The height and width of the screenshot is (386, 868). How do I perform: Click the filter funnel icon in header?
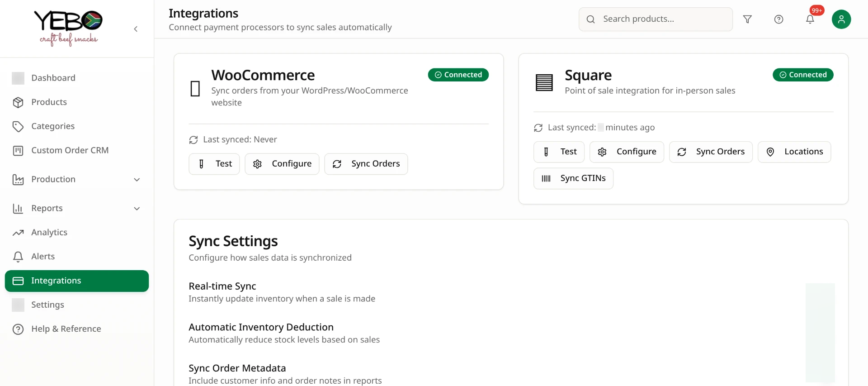(x=747, y=19)
